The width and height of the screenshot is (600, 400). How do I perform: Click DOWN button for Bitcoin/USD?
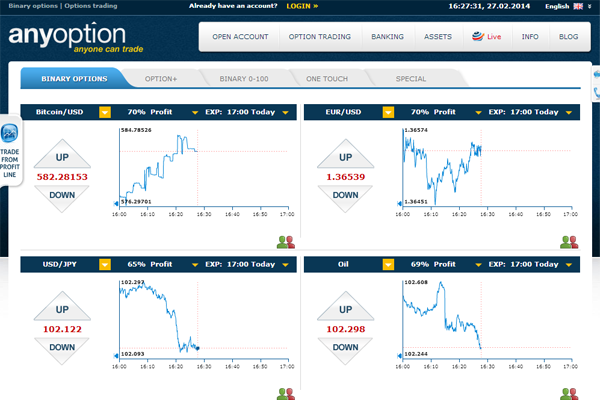(62, 198)
